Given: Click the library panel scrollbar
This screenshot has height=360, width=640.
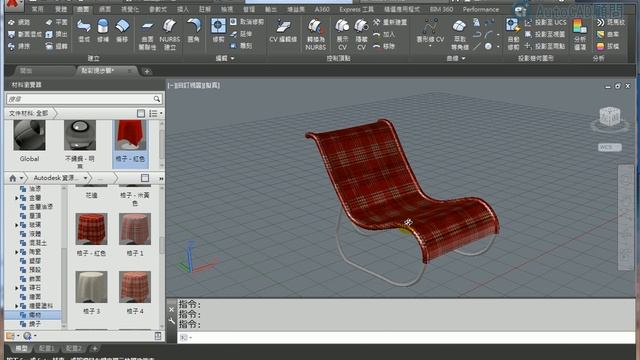Looking at the screenshot, I should pyautogui.click(x=162, y=245).
